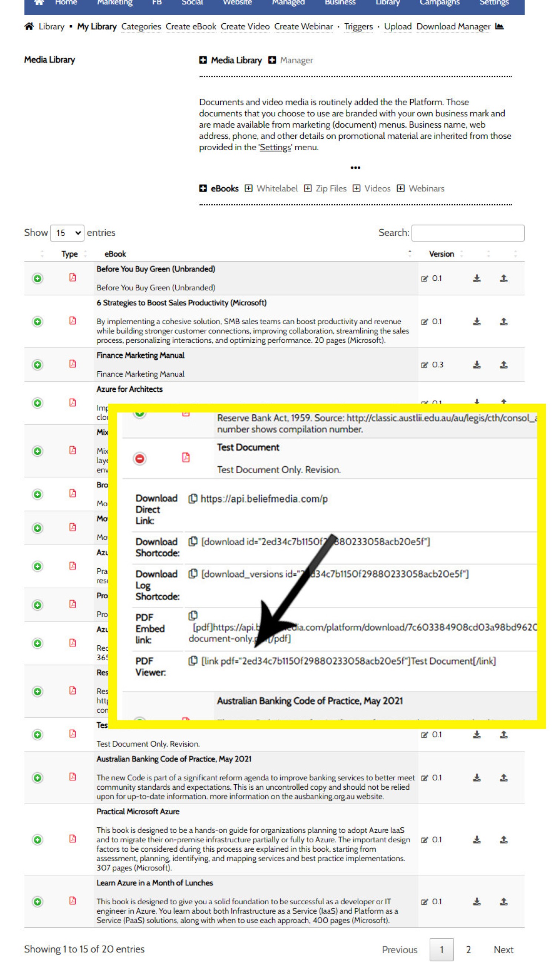This screenshot has width=556, height=980.
Task: Expand details for Finance Marketing Manual row
Action: [37, 365]
